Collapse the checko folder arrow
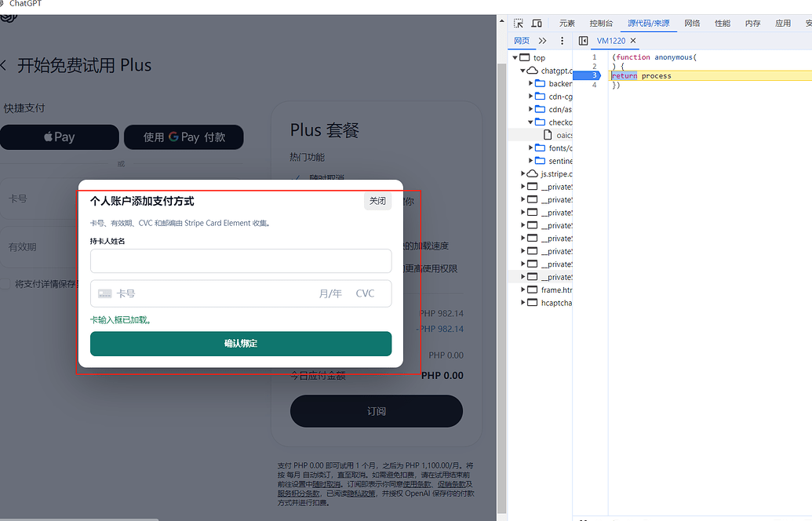 (x=531, y=122)
